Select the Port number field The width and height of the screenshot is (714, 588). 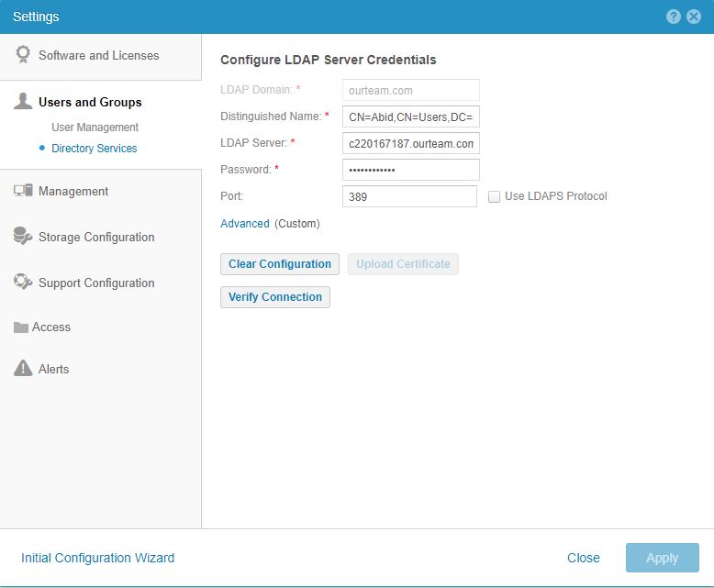(409, 196)
